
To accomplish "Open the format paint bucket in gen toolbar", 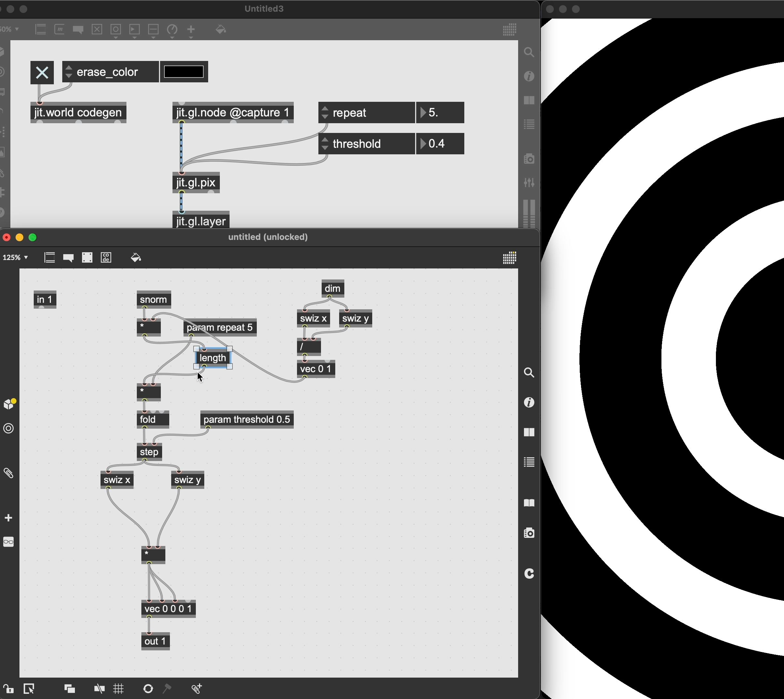I will coord(136,257).
